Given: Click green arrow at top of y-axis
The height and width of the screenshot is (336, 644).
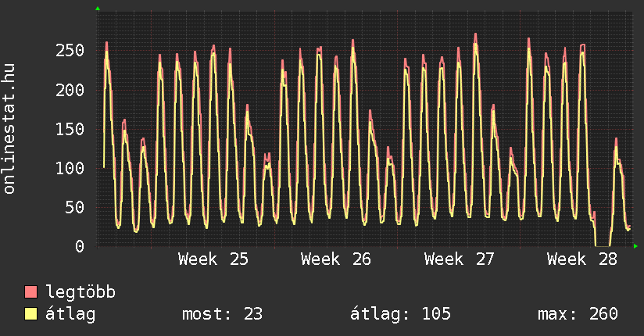Looking at the screenshot, I should tap(98, 9).
